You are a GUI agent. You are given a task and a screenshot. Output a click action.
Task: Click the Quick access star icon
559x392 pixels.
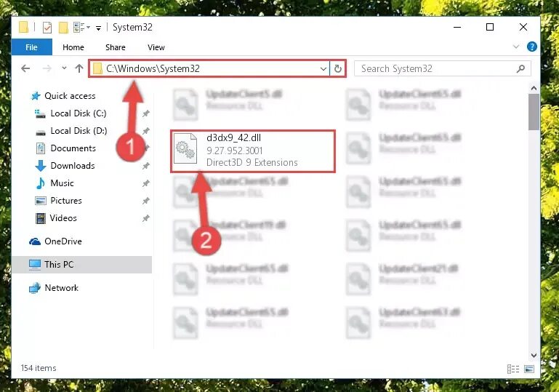tap(36, 95)
